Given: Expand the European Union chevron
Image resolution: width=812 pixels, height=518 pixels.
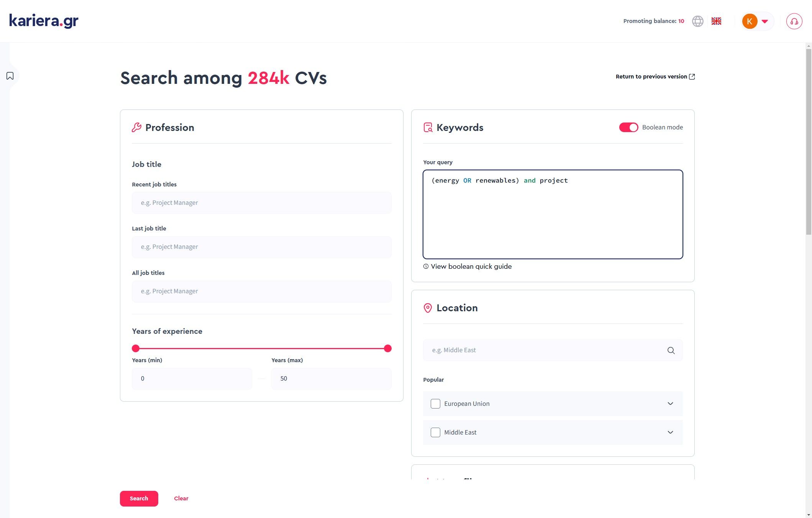Looking at the screenshot, I should pos(670,404).
